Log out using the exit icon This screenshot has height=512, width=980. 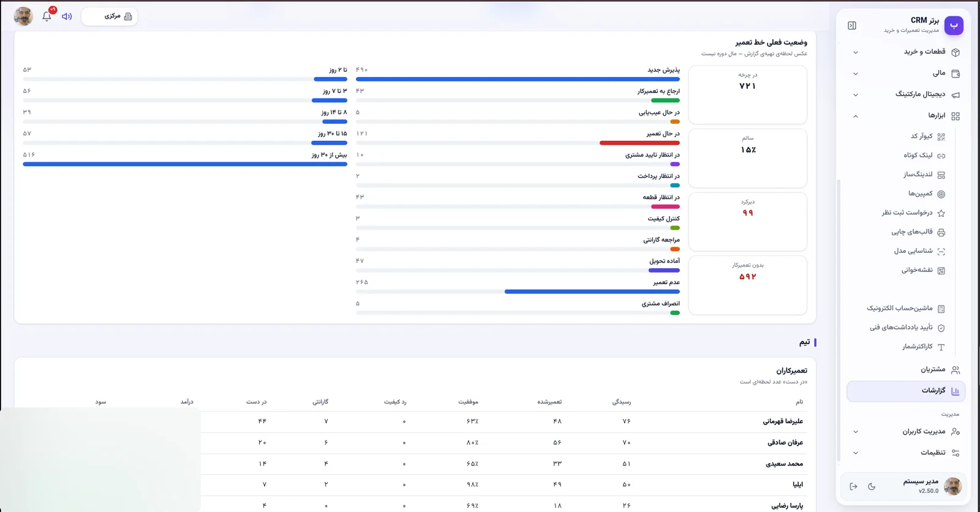pyautogui.click(x=853, y=487)
